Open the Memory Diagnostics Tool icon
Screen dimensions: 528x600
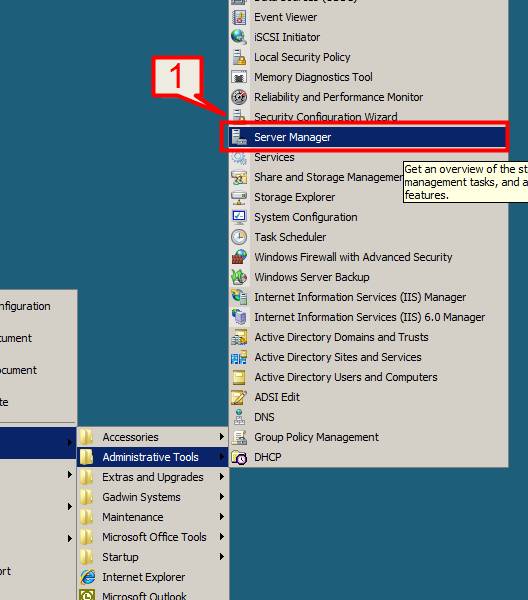pyautogui.click(x=239, y=77)
